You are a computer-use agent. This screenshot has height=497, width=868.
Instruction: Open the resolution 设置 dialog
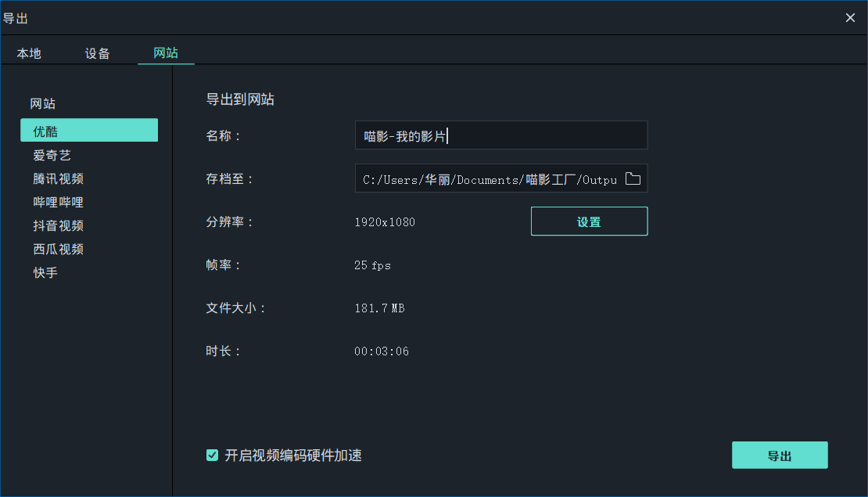(x=589, y=221)
